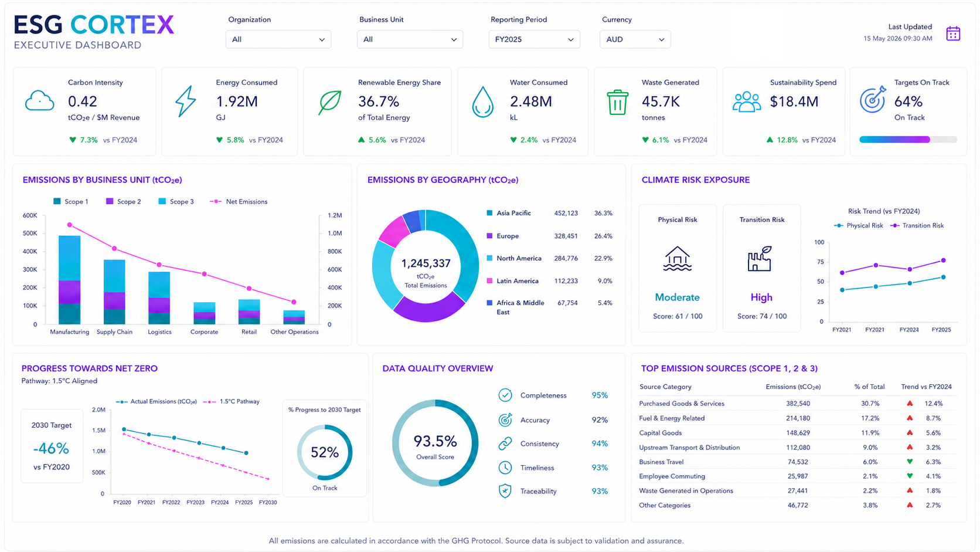Viewport: 980px width, 552px height.
Task: Click the Energy Consumed lightning bolt icon
Action: pyautogui.click(x=186, y=101)
